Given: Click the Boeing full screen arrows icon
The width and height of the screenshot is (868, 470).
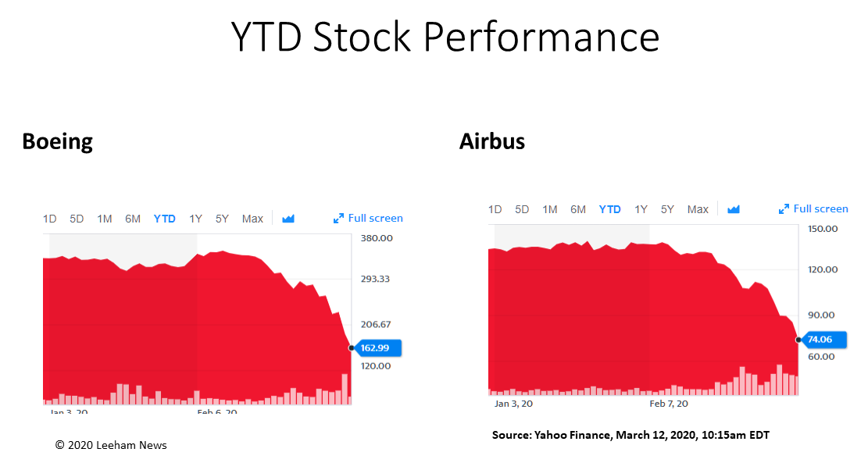Looking at the screenshot, I should (338, 219).
